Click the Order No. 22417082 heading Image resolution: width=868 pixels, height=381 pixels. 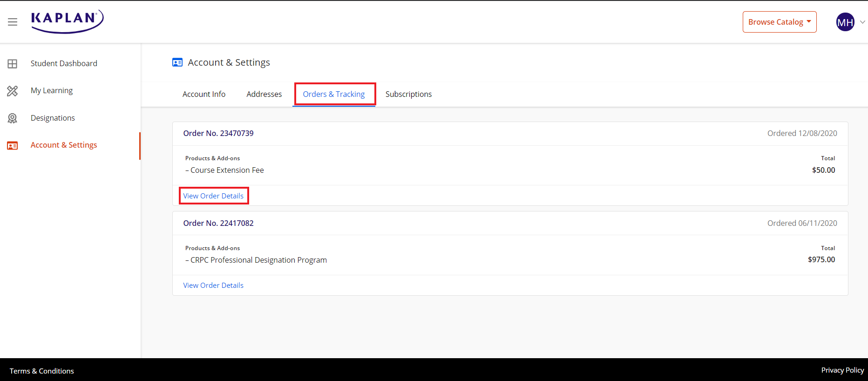coord(218,223)
